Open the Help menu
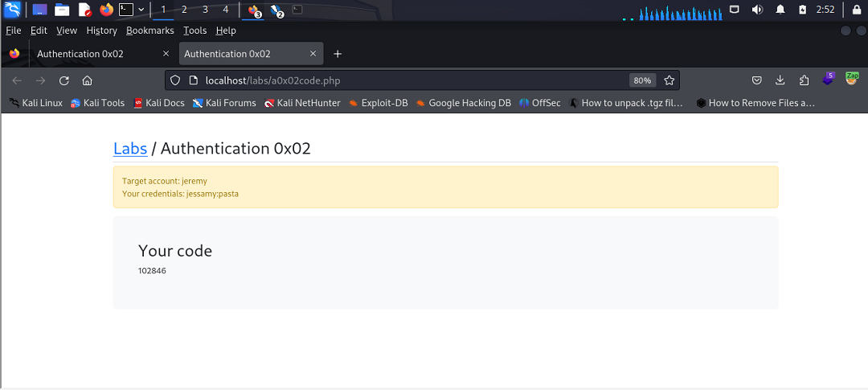 coord(226,31)
